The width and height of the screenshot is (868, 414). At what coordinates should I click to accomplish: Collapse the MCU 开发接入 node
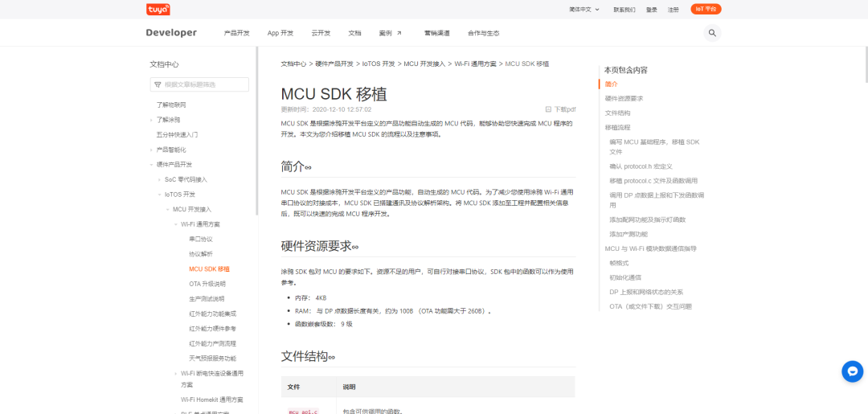pos(168,210)
